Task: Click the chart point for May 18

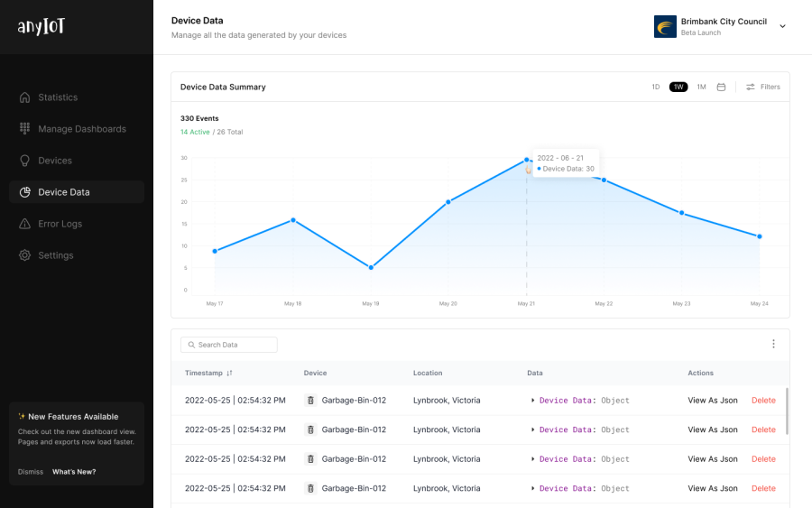Action: [x=293, y=220]
